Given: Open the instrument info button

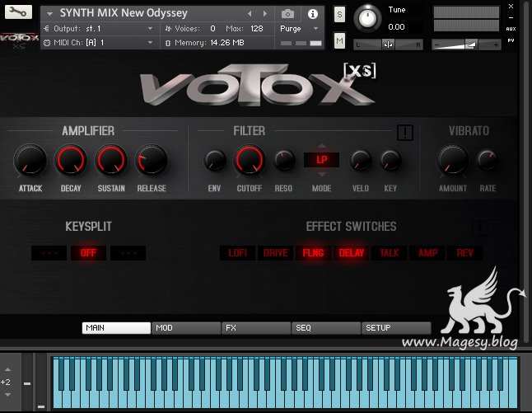Looking at the screenshot, I should point(312,14).
